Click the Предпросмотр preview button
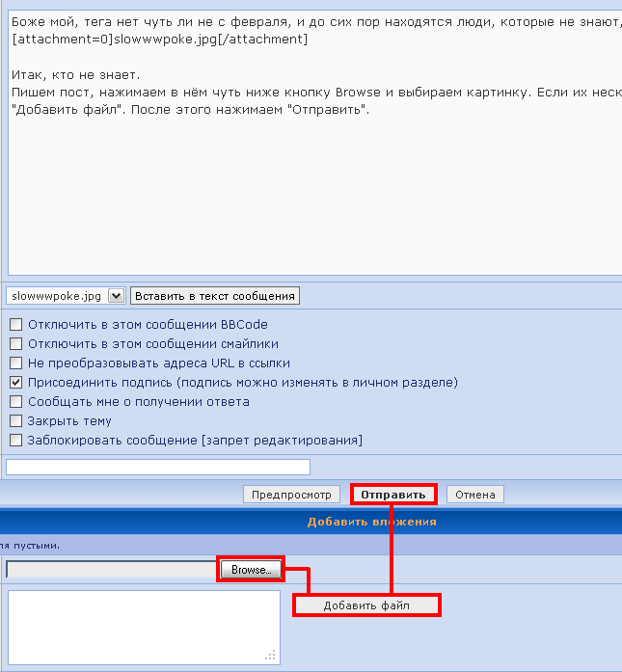622x672 pixels. click(x=291, y=495)
